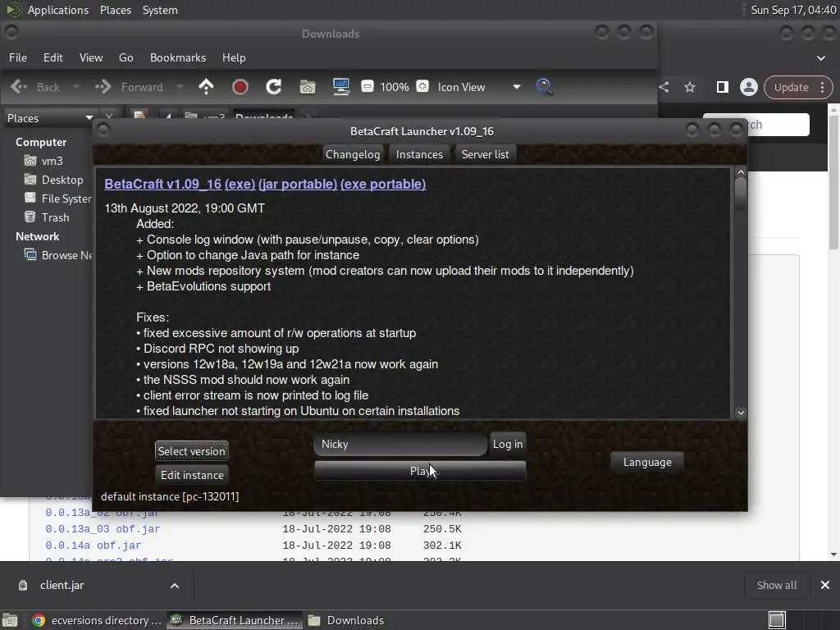Click the changelog scroll up arrow
840x630 pixels.
pyautogui.click(x=741, y=172)
